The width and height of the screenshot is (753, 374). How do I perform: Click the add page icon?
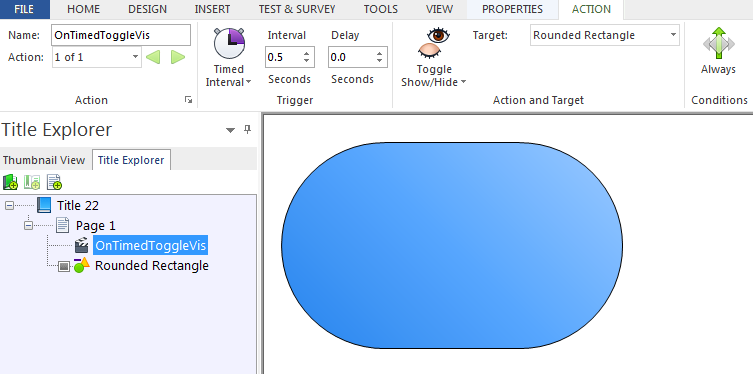[x=54, y=182]
